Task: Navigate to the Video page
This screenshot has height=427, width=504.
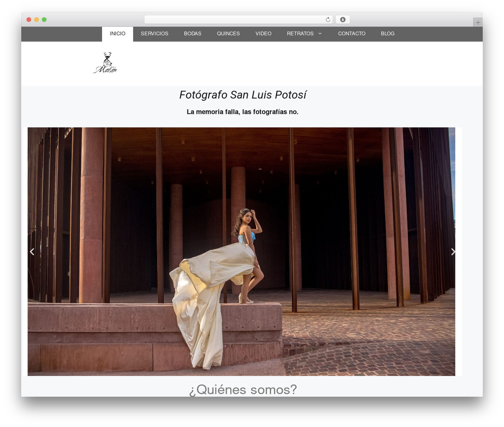Action: point(263,34)
